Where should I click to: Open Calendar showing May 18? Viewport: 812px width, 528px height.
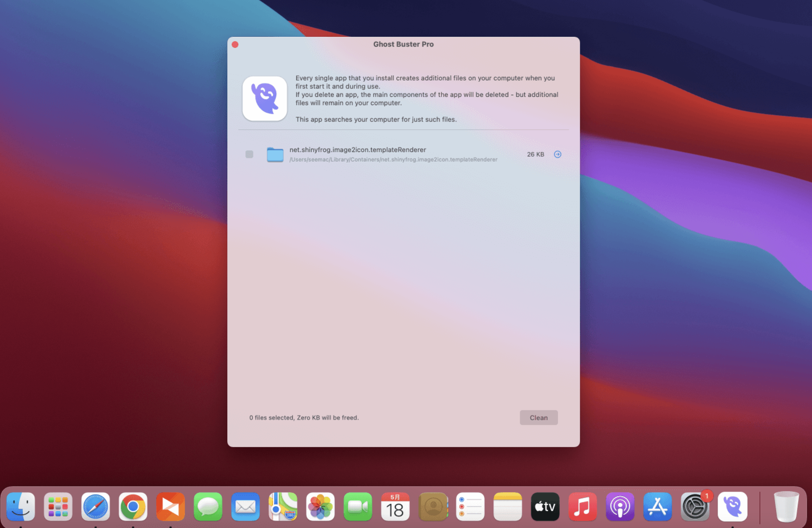point(395,507)
